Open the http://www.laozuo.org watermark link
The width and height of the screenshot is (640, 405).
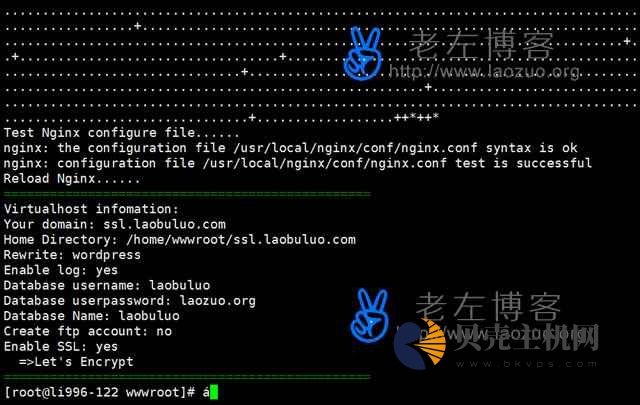click(x=484, y=71)
